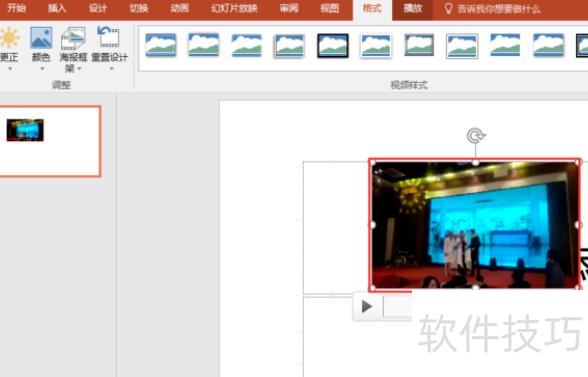Expand the 海报框架 dropdown arrow
This screenshot has height=377, width=588.
pyautogui.click(x=80, y=69)
